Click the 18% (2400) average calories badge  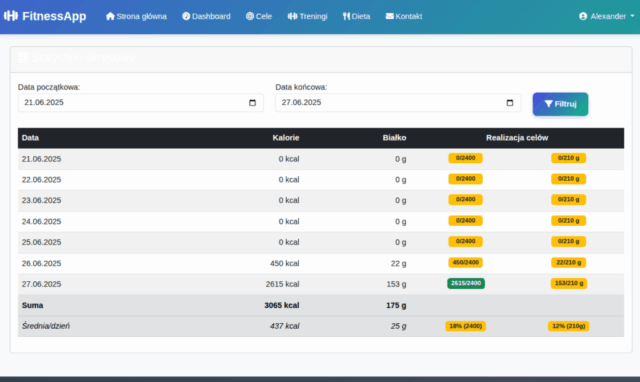click(466, 326)
